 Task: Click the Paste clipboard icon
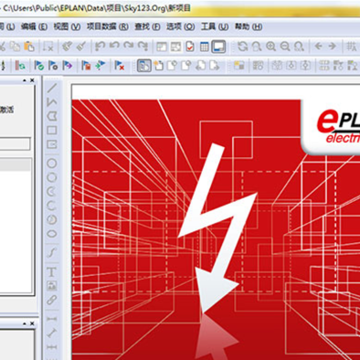coord(29,47)
